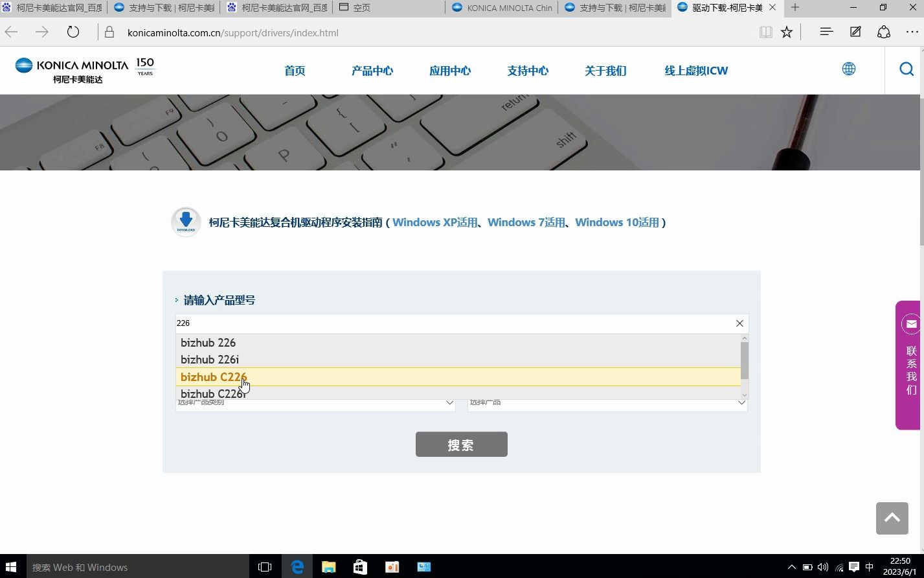Select bizhub C226 from suggestions

(458, 376)
